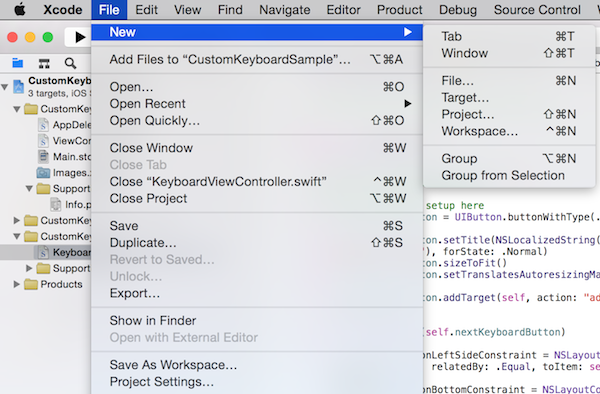Choose Open Quickly…
This screenshot has width=600, height=394.
point(257,120)
